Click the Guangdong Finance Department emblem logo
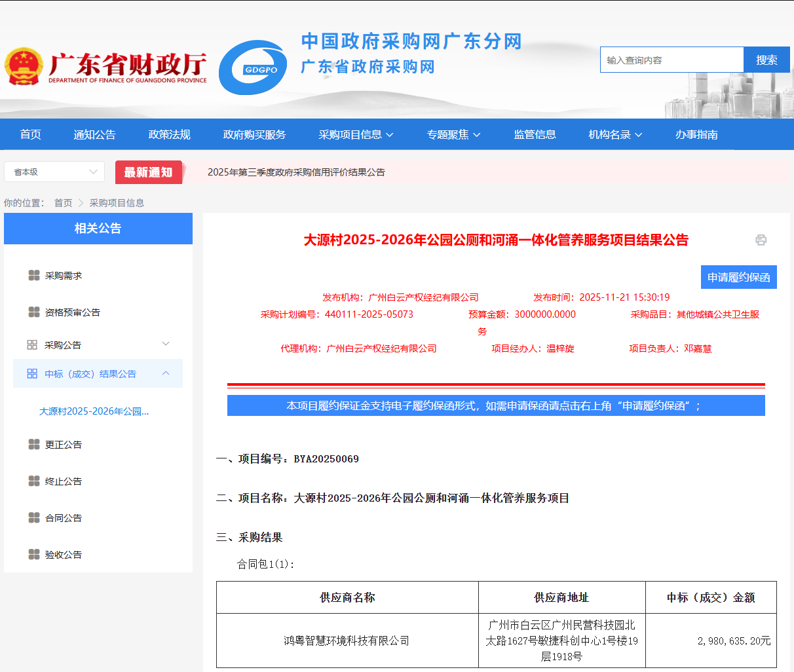Screen dimensions: 794x672 tap(24, 66)
